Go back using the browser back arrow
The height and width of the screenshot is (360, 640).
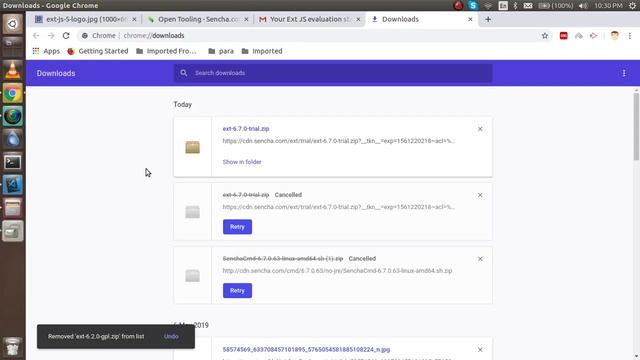(36, 36)
